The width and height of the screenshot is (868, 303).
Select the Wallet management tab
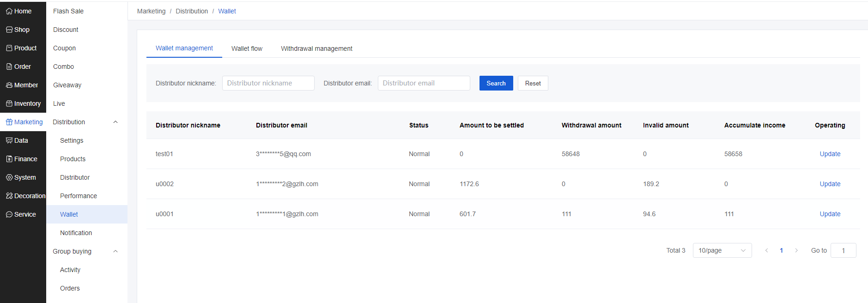point(184,48)
